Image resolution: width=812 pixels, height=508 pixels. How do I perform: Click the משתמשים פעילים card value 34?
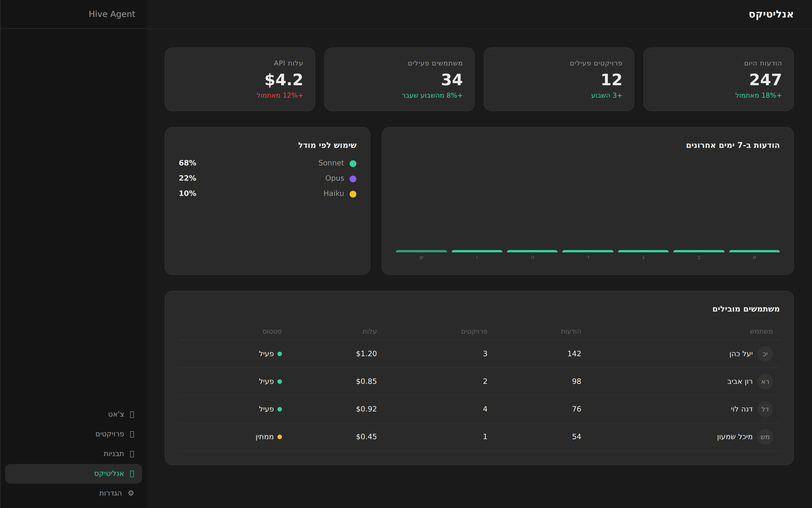tap(452, 80)
